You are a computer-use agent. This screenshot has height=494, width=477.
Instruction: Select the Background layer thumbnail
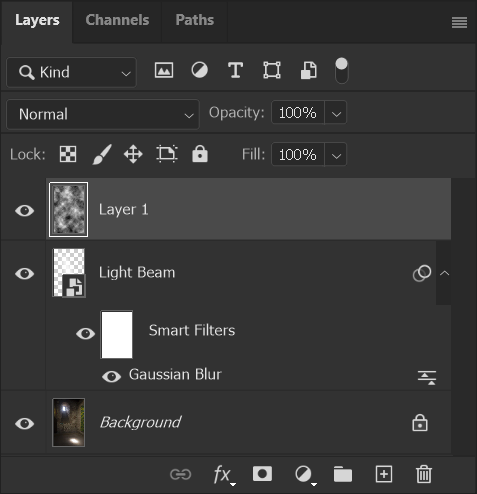pyautogui.click(x=69, y=423)
